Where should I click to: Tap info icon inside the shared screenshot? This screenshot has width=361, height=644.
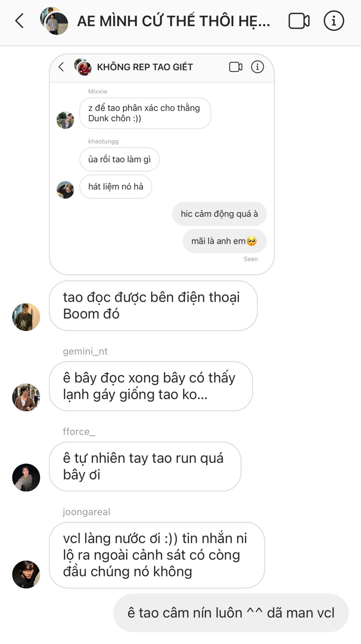point(257,67)
